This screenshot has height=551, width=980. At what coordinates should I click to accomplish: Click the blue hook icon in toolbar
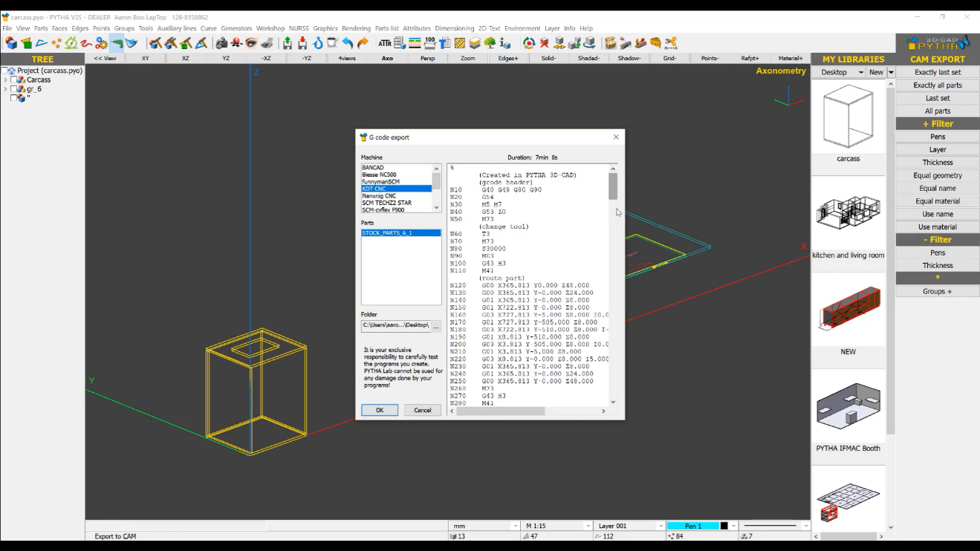click(318, 43)
